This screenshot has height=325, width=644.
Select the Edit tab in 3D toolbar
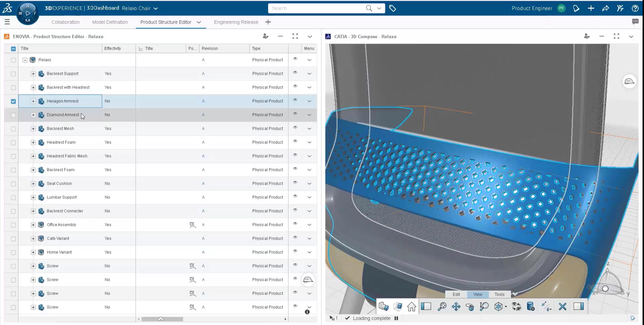pyautogui.click(x=456, y=294)
